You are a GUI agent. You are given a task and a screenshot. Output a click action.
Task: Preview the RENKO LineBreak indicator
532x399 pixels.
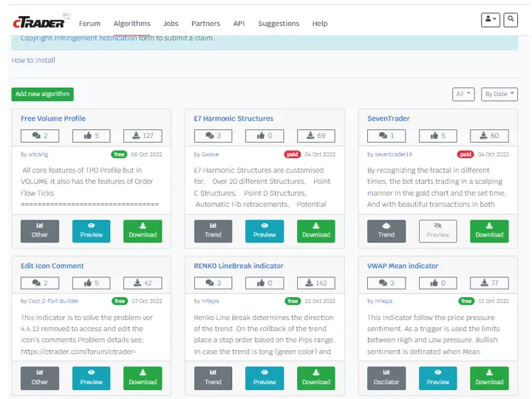click(265, 378)
